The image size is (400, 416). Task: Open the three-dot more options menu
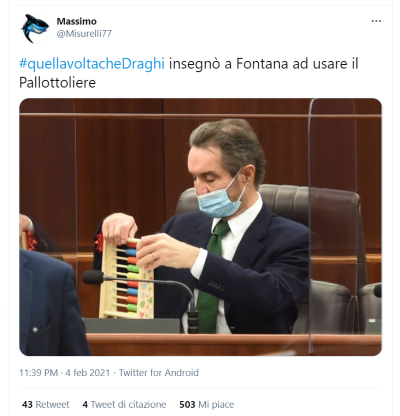pos(376,21)
